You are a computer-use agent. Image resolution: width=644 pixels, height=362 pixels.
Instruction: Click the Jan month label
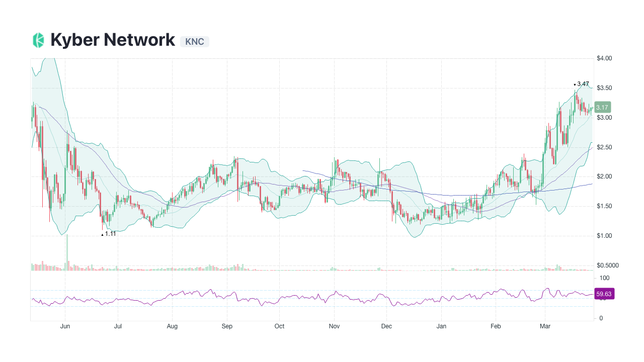point(441,326)
